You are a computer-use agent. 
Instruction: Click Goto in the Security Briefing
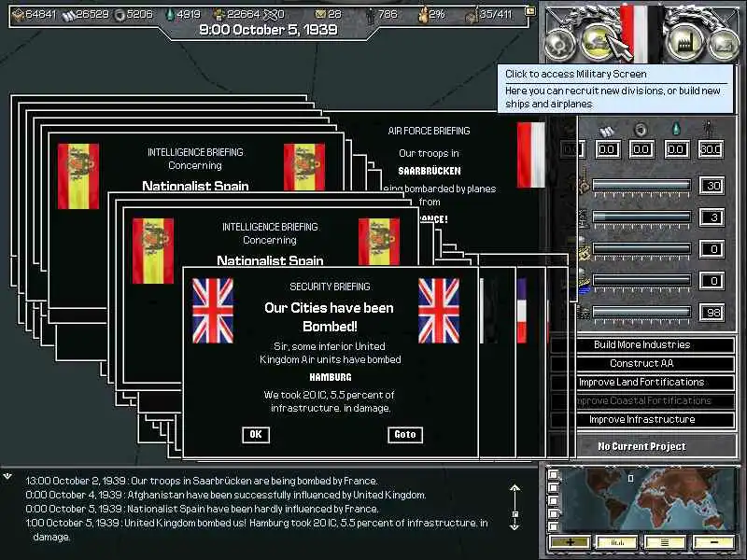(x=405, y=434)
